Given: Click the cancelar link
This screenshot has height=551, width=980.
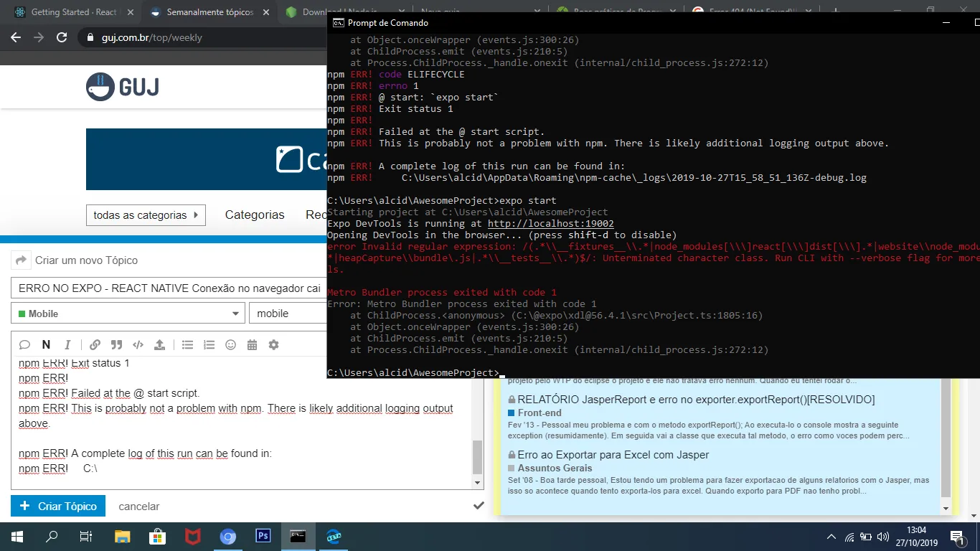Looking at the screenshot, I should tap(138, 507).
